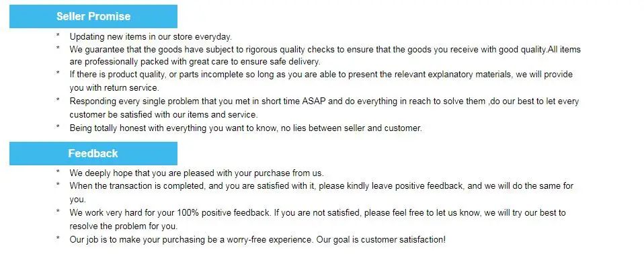This screenshot has height=254, width=644.
Task: Click the 'Being totally honest with everything' line
Action: pyautogui.click(x=245, y=128)
